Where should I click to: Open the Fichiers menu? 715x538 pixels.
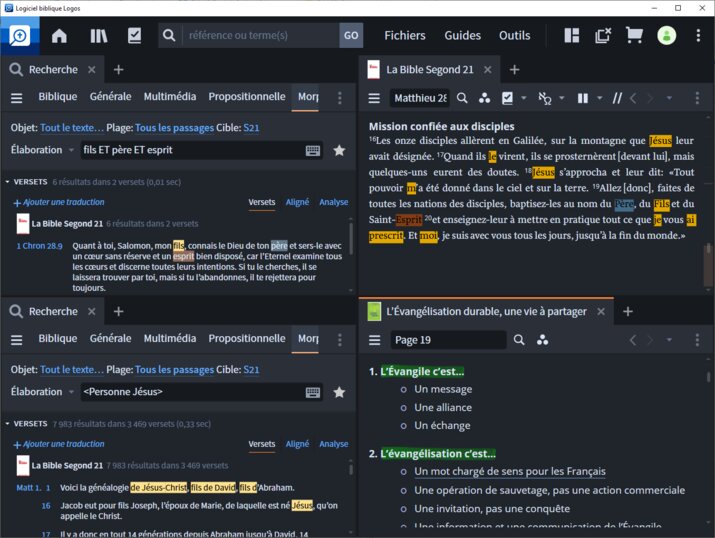click(x=404, y=36)
